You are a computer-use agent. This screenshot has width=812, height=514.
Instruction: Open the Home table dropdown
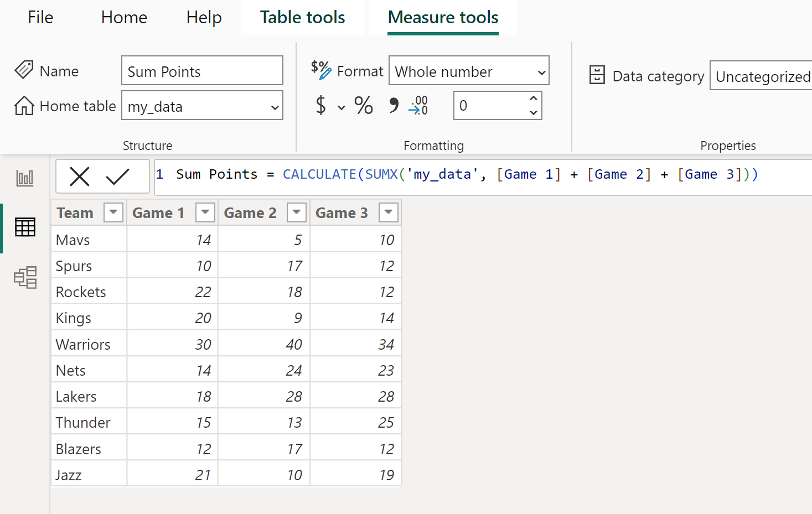point(275,106)
